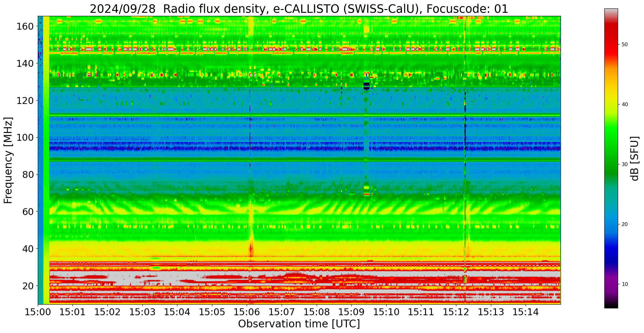The width and height of the screenshot is (644, 333).
Task: Click the 15:00 time tick label
Action: (x=38, y=312)
